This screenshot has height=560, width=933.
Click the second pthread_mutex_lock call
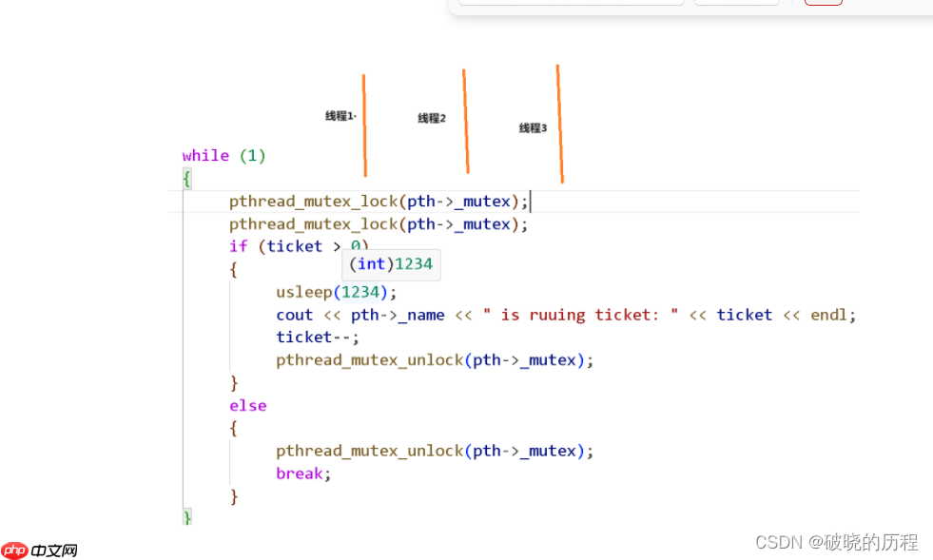point(313,224)
